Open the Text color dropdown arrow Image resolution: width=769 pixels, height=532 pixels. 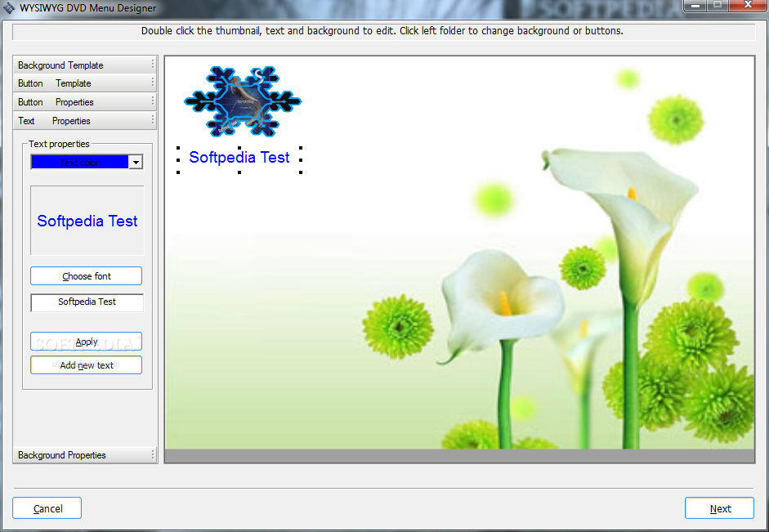click(136, 163)
